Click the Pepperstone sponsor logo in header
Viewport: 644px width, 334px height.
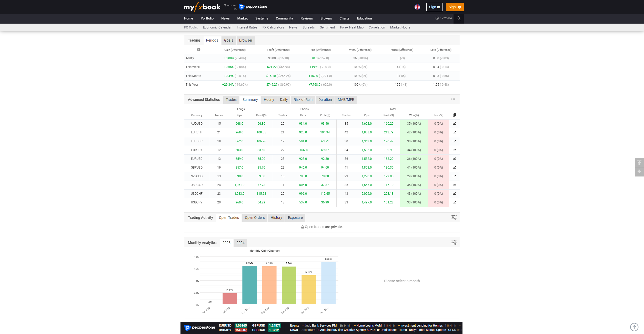click(x=253, y=7)
